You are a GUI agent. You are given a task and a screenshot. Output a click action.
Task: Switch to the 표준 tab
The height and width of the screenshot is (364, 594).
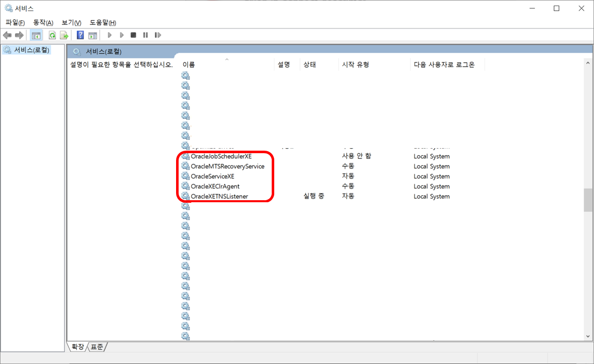click(97, 347)
